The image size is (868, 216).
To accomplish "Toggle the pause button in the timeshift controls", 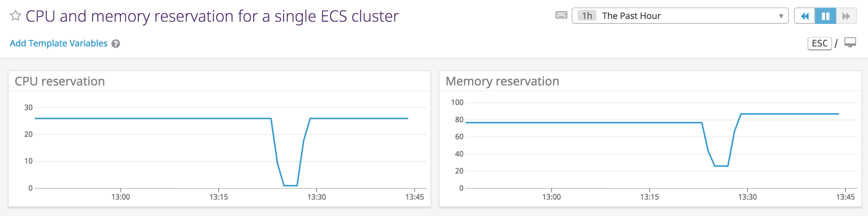I will tap(826, 16).
